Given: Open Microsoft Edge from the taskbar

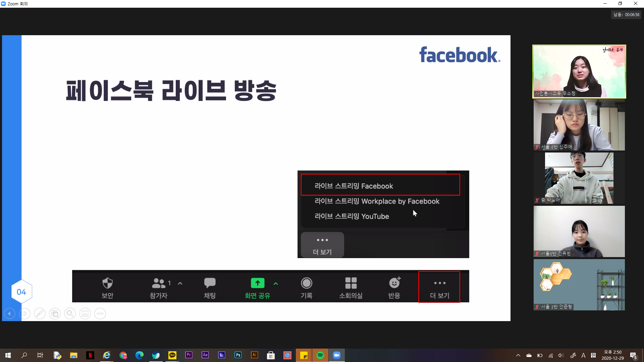Looking at the screenshot, I should [x=140, y=355].
